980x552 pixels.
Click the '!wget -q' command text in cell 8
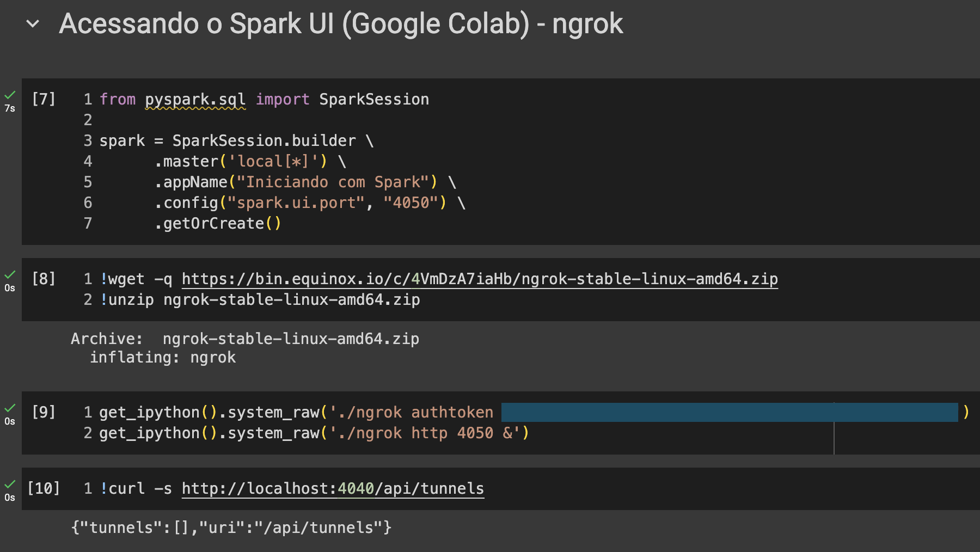point(136,279)
